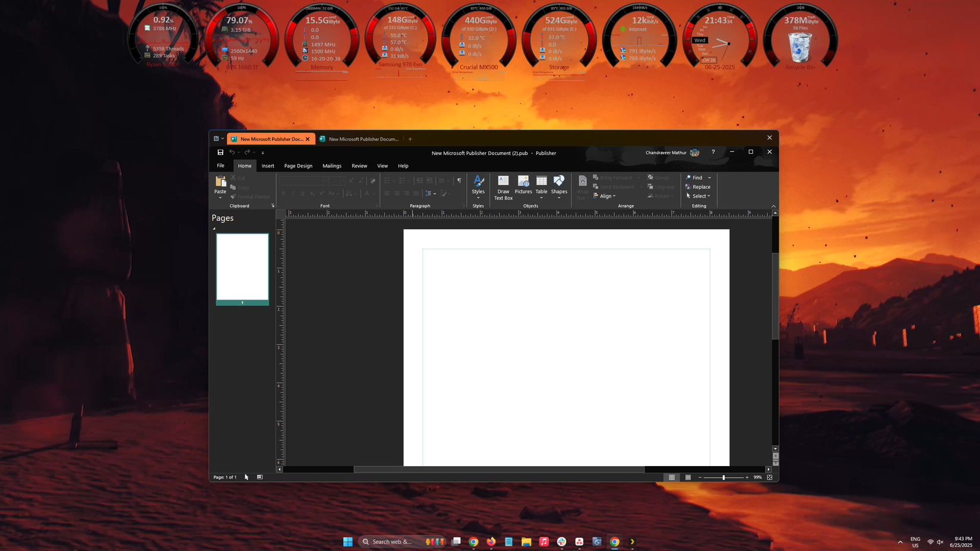Image resolution: width=980 pixels, height=551 pixels.
Task: Toggle the paragraph special characters mark
Action: coord(459,180)
